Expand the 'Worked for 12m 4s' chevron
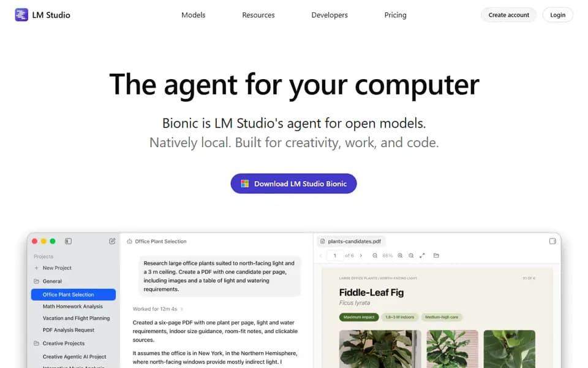Viewport: 588px width, 368px height. pyautogui.click(x=182, y=309)
